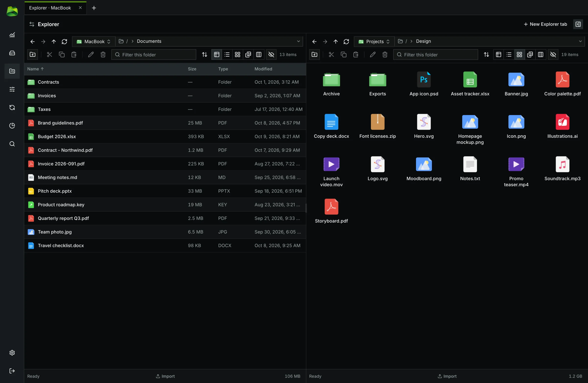Click the cut scissors icon in right pane
588x383 pixels.
(x=331, y=55)
